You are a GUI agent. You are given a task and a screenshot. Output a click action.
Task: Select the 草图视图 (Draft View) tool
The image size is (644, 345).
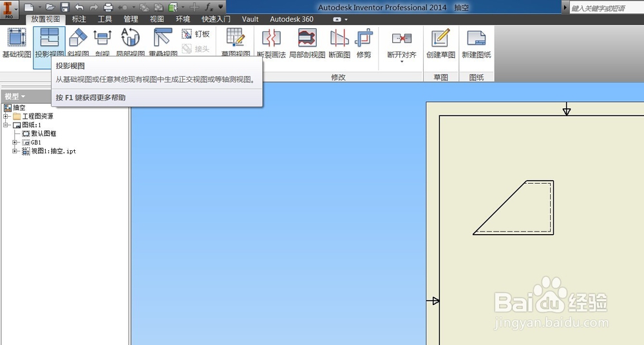pyautogui.click(x=236, y=43)
